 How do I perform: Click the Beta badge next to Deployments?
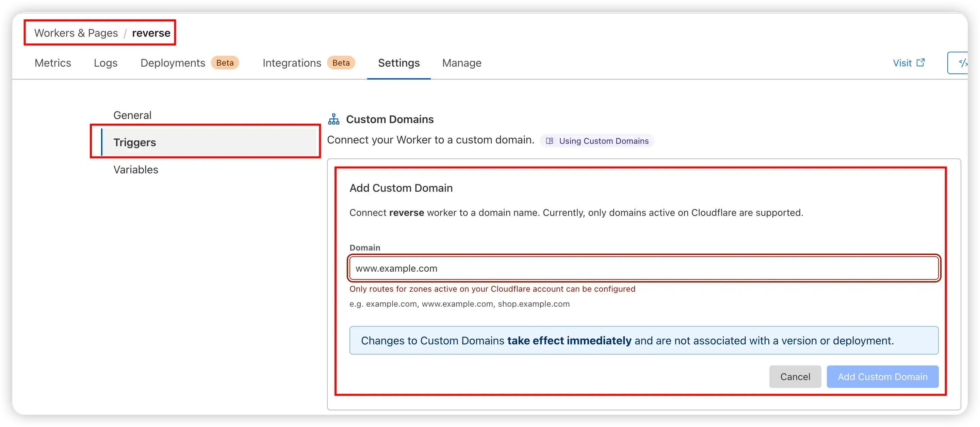[x=225, y=63]
